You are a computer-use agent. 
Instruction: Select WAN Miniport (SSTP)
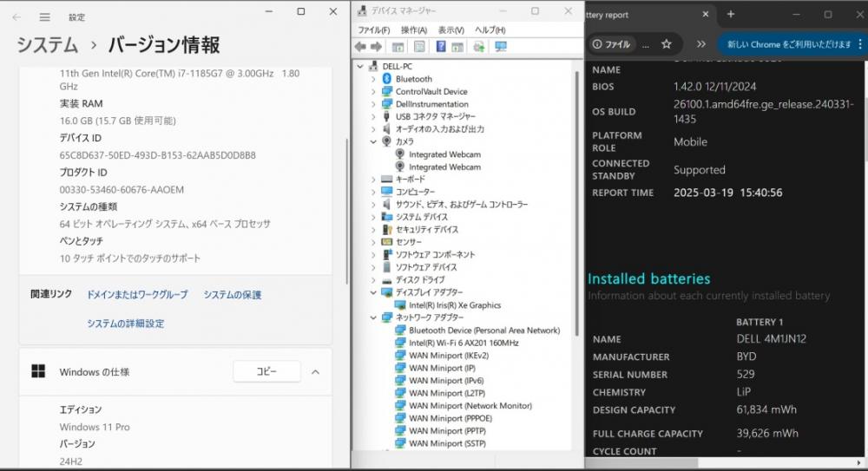tap(447, 443)
